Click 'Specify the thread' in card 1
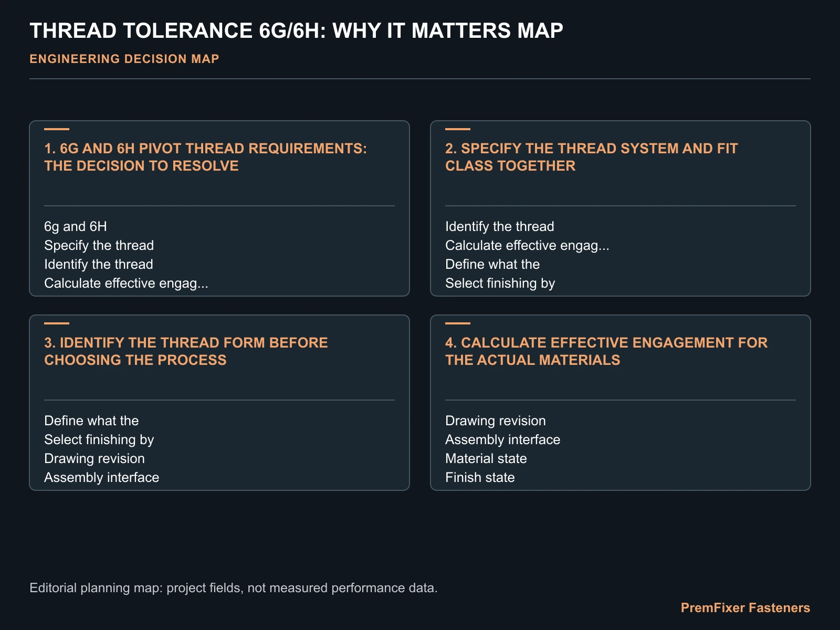Viewport: 840px width, 630px height. tap(99, 245)
